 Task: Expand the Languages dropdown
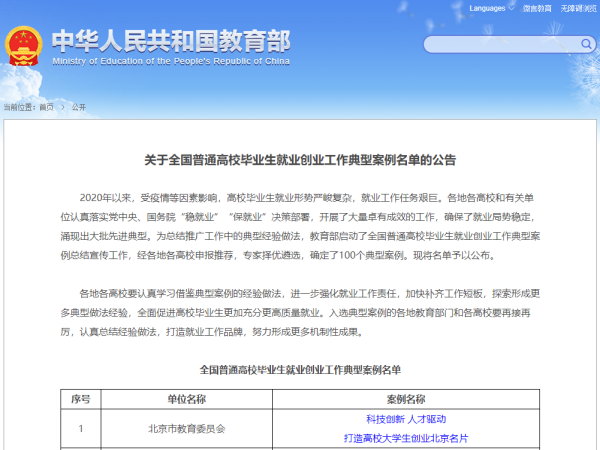pos(489,8)
